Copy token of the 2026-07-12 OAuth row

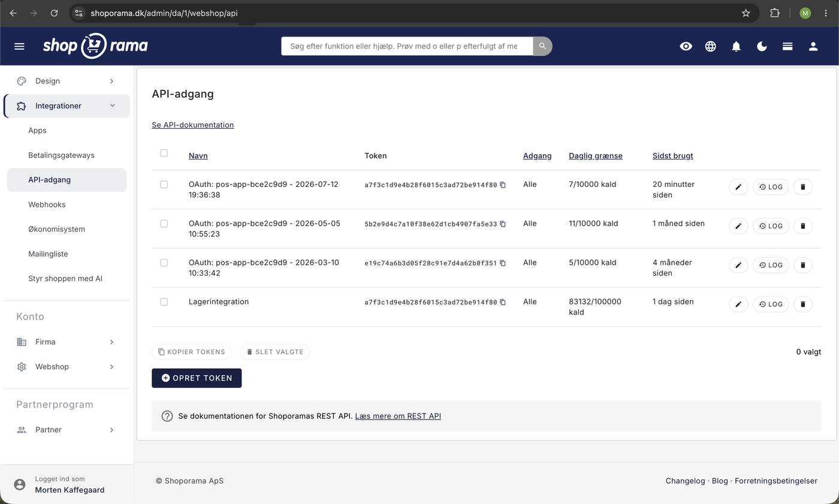click(503, 185)
